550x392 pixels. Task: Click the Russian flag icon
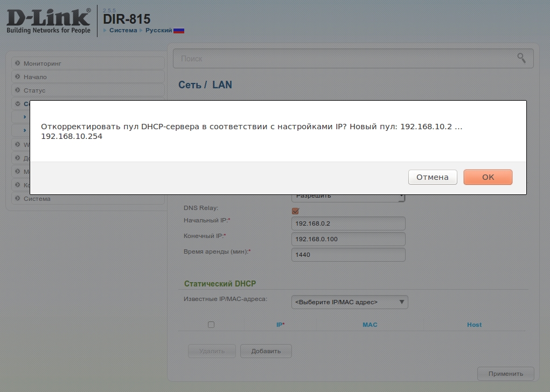pyautogui.click(x=179, y=31)
